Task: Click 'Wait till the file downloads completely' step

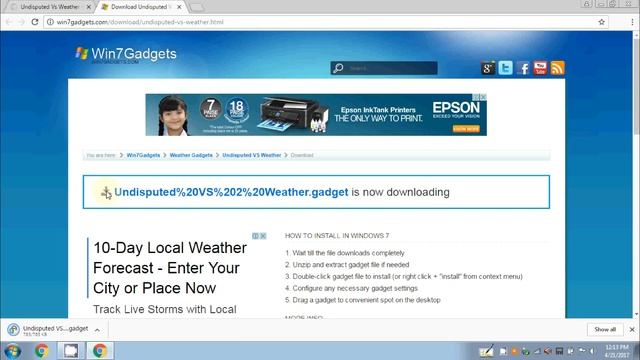Action: coord(348,253)
